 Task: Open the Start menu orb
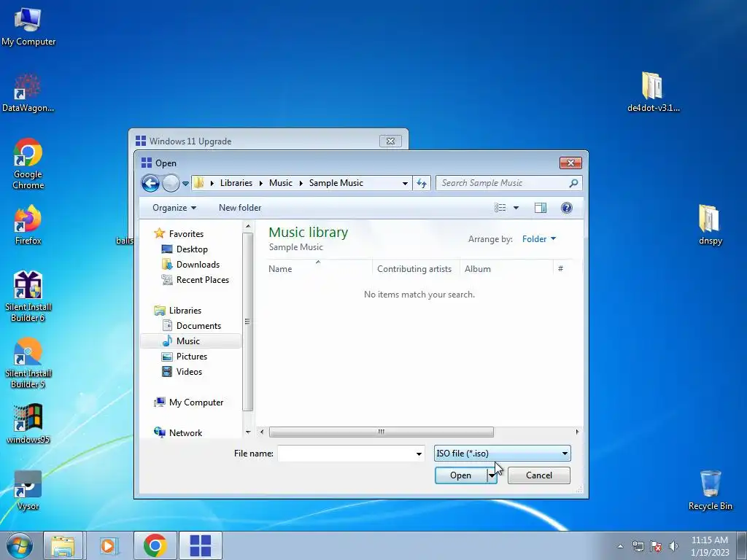tap(20, 545)
